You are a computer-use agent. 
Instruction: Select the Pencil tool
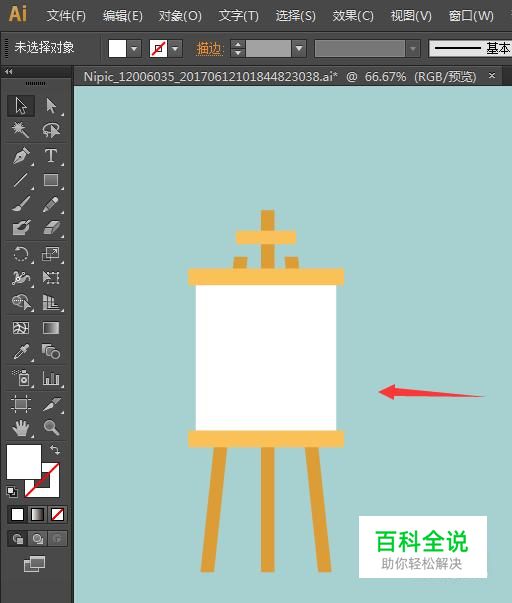[51, 204]
